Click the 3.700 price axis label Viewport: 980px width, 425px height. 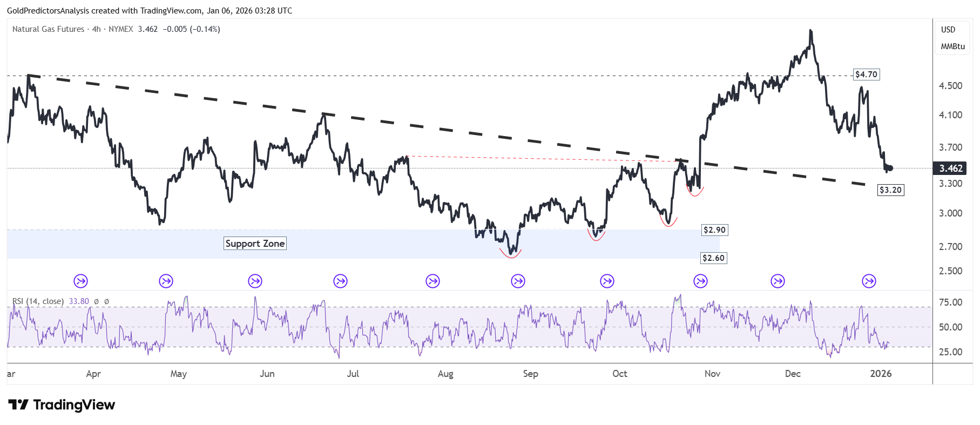tap(950, 147)
